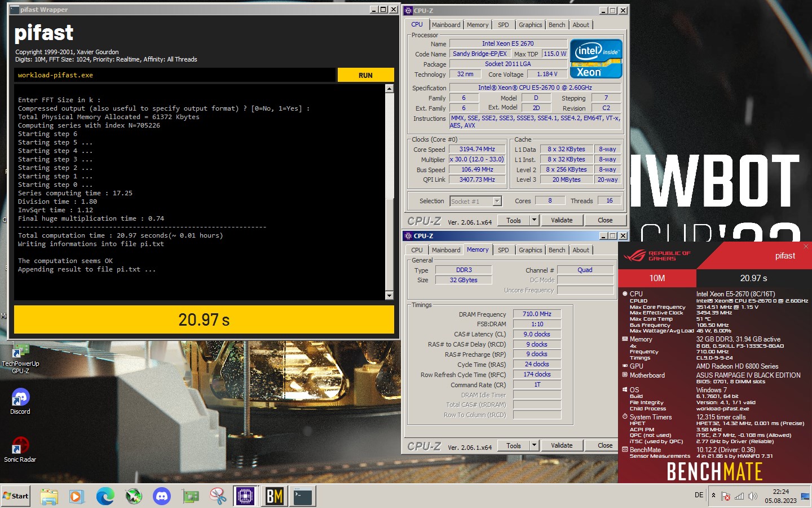Launch Windows Media Player from taskbar

click(x=77, y=496)
